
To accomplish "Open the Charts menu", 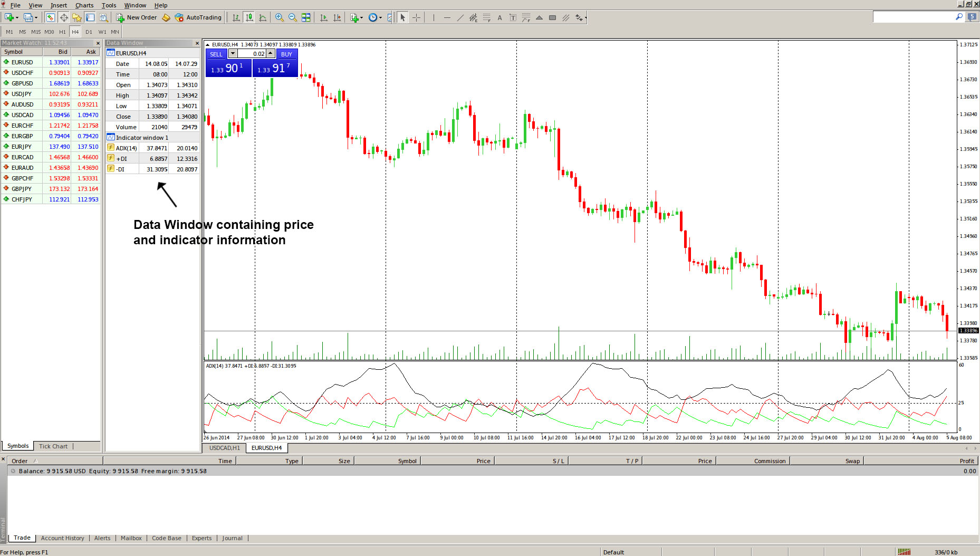I will [x=84, y=5].
